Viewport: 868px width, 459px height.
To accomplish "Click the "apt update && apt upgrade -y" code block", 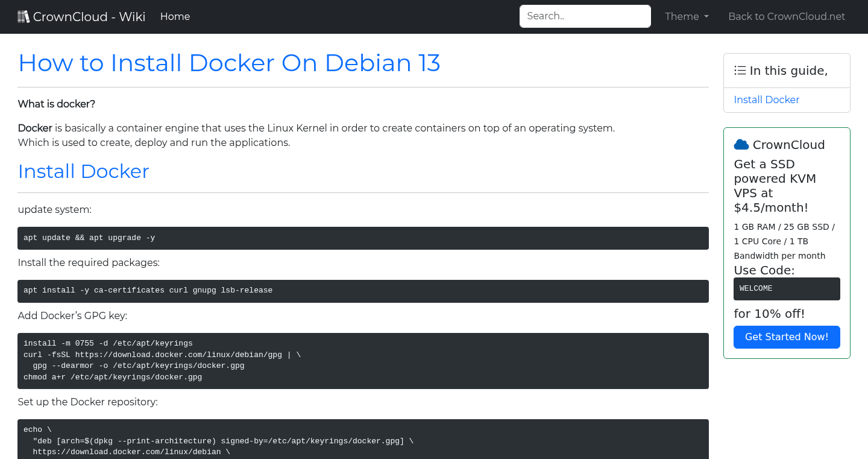I will [363, 238].
